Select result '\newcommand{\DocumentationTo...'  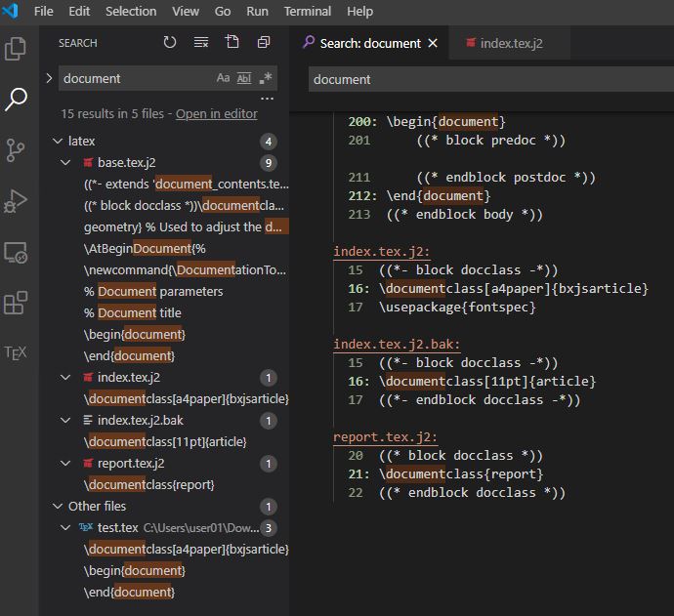pyautogui.click(x=185, y=269)
